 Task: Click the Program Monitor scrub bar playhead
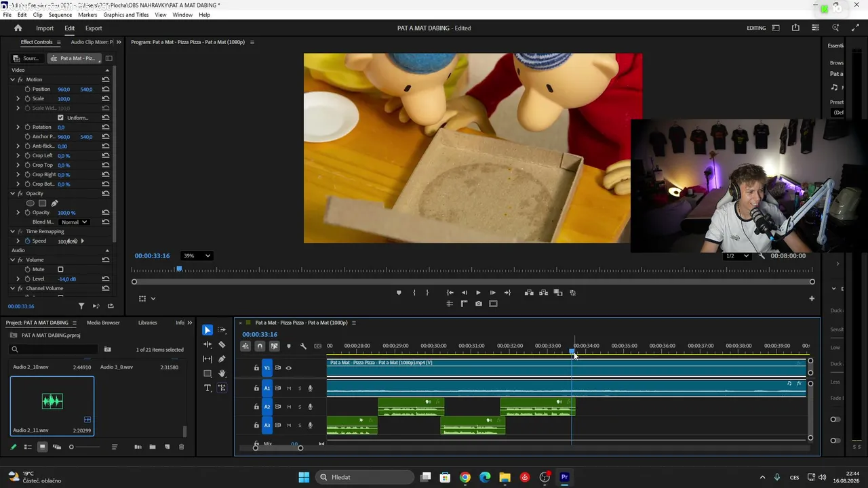click(x=180, y=269)
